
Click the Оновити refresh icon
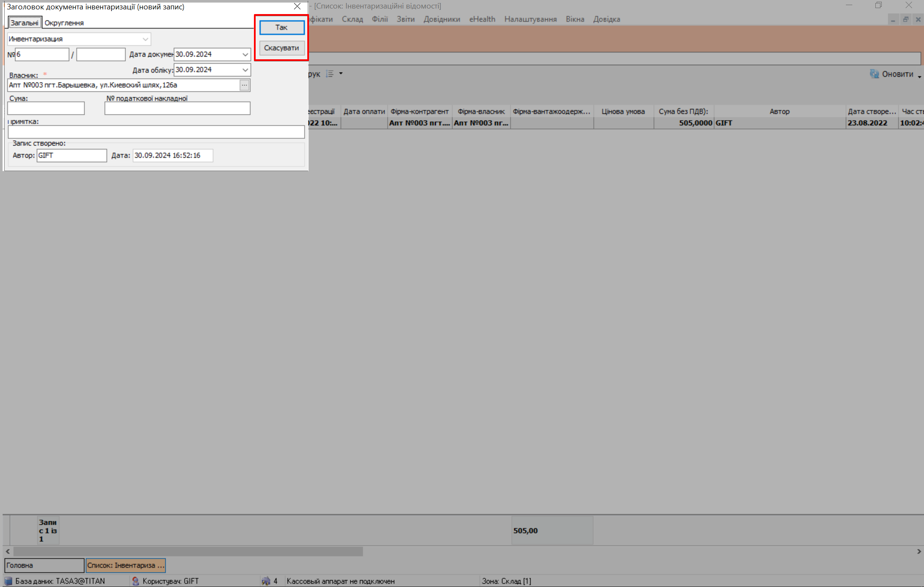coord(874,74)
